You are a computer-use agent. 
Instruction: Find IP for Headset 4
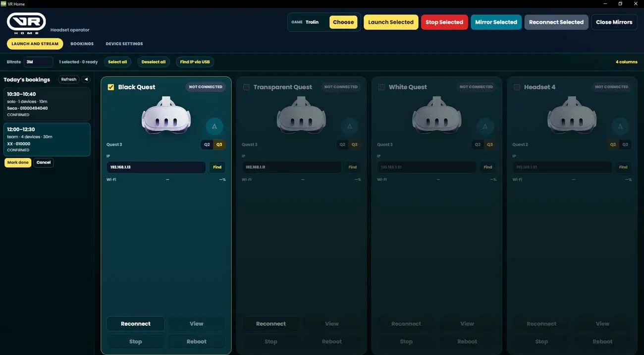[623, 167]
